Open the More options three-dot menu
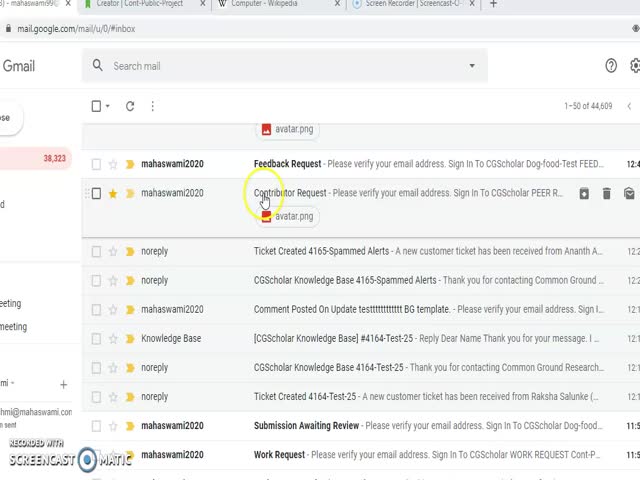Screen dimensions: 640x480 coord(152,106)
